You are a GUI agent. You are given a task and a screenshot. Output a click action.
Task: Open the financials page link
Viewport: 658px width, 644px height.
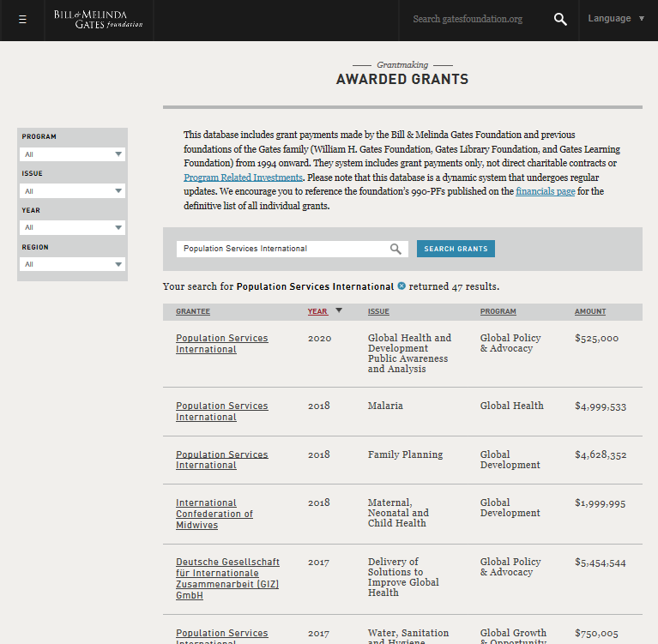[545, 191]
